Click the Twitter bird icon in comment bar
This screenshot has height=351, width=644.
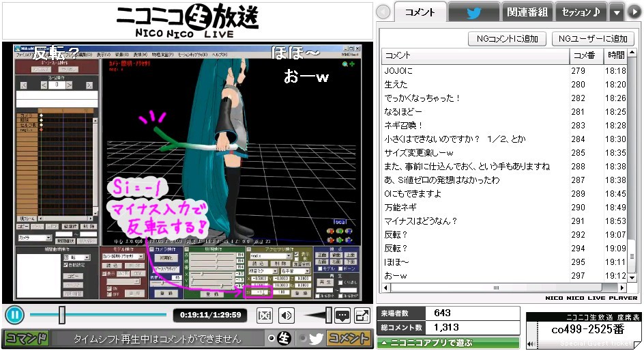pyautogui.click(x=316, y=339)
